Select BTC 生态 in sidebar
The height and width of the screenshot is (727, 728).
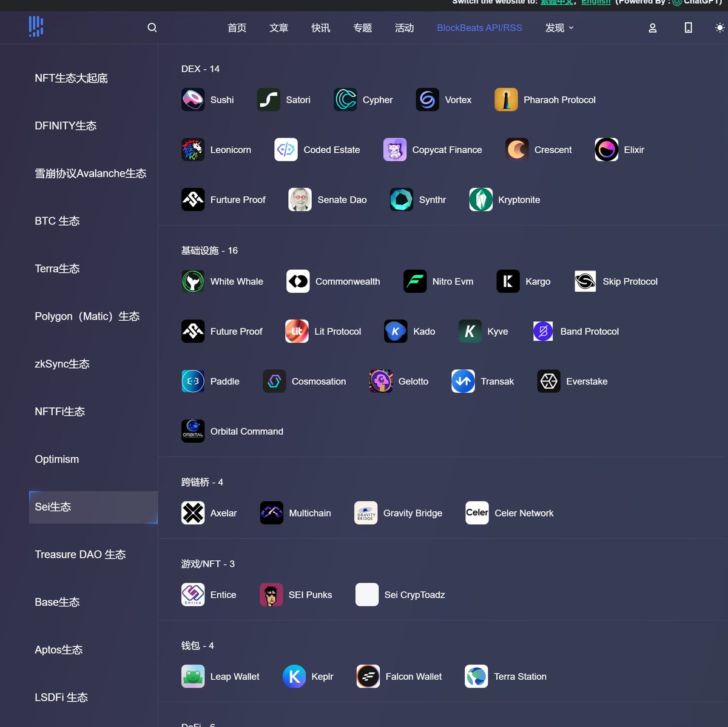coord(57,221)
